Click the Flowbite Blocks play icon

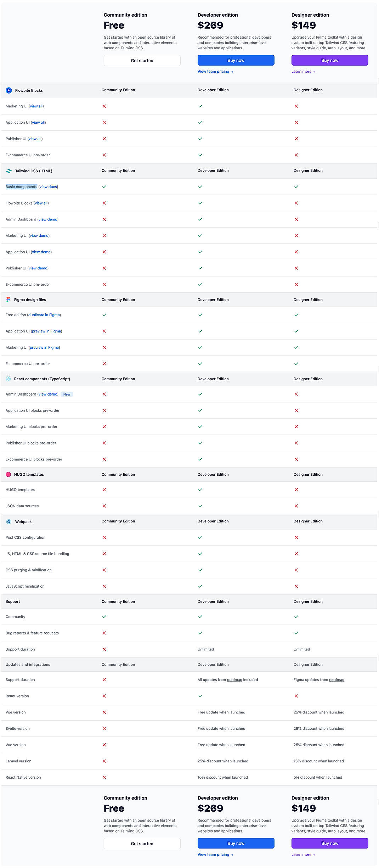(9, 90)
